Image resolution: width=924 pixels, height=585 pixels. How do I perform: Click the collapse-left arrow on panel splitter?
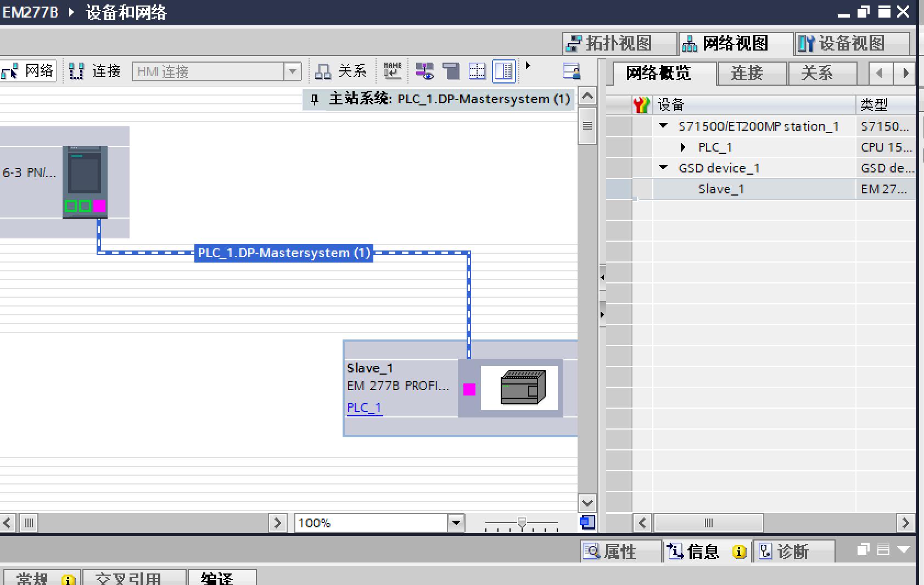tap(602, 277)
